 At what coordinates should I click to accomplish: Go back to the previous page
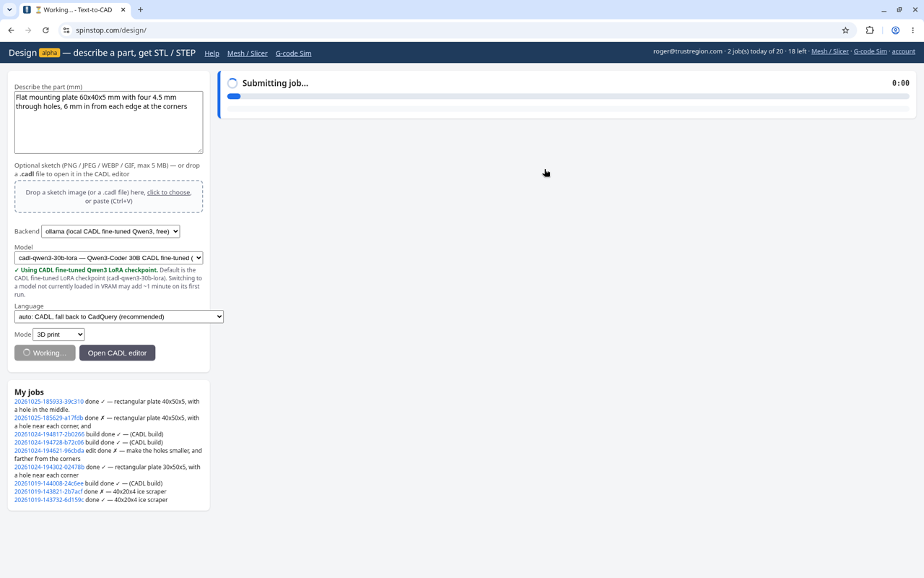[x=12, y=30]
